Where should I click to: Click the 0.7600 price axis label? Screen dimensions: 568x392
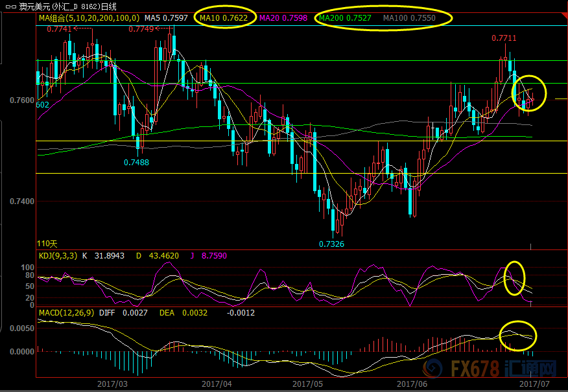23,101
